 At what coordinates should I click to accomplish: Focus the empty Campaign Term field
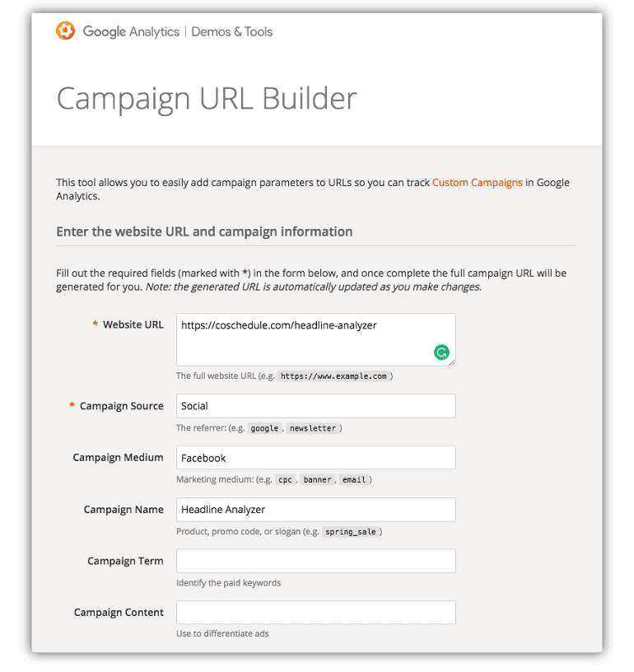click(x=315, y=561)
